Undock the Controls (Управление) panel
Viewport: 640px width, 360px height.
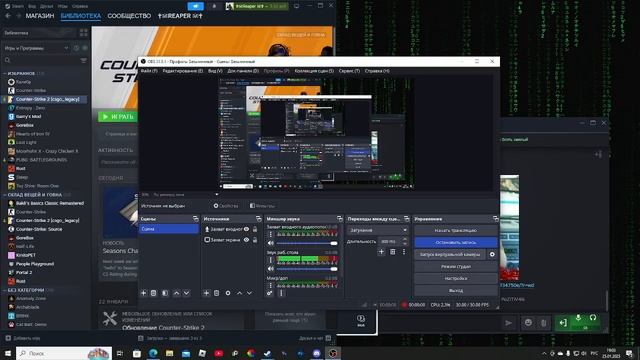[496, 219]
